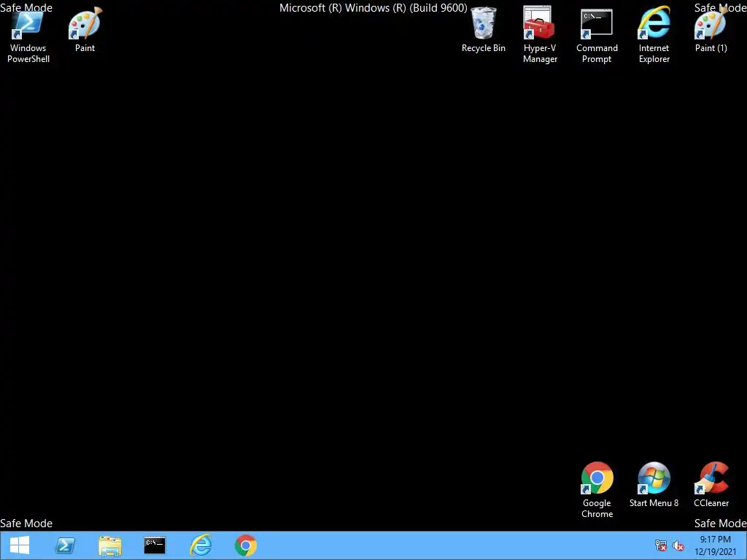Image resolution: width=747 pixels, height=560 pixels.
Task: Open Internet Explorer from the taskbar
Action: coord(201,545)
